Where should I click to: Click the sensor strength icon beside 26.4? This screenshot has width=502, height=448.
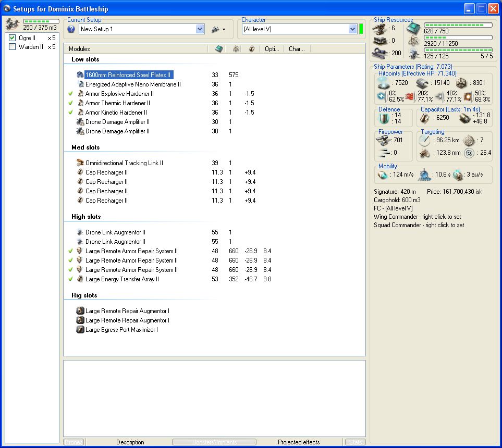[469, 153]
